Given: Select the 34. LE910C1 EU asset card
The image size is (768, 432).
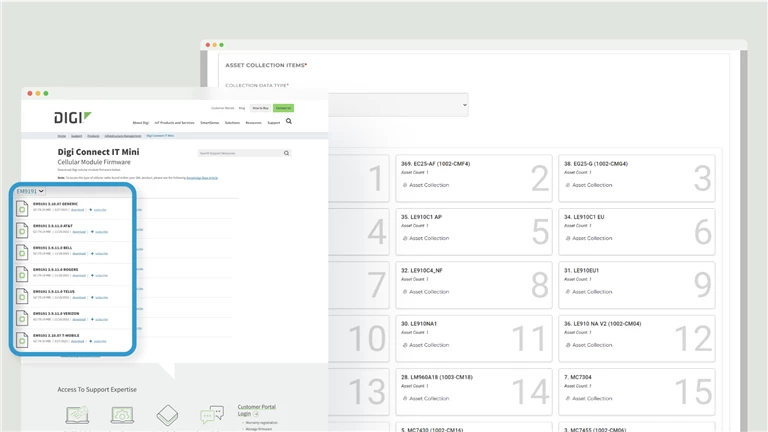Looking at the screenshot, I should pos(635,231).
